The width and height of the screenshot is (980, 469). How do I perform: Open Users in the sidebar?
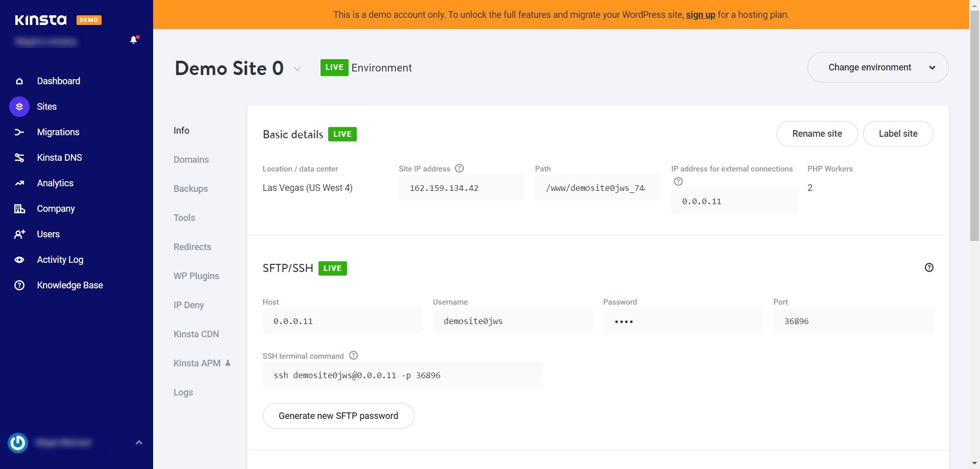coord(48,234)
